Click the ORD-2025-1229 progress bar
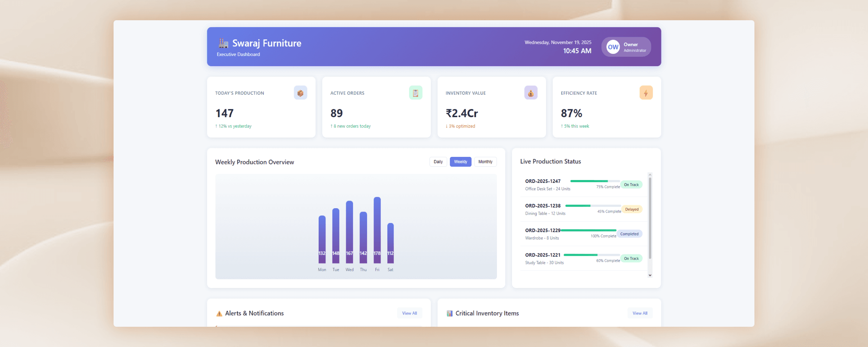868x347 pixels. (588, 230)
